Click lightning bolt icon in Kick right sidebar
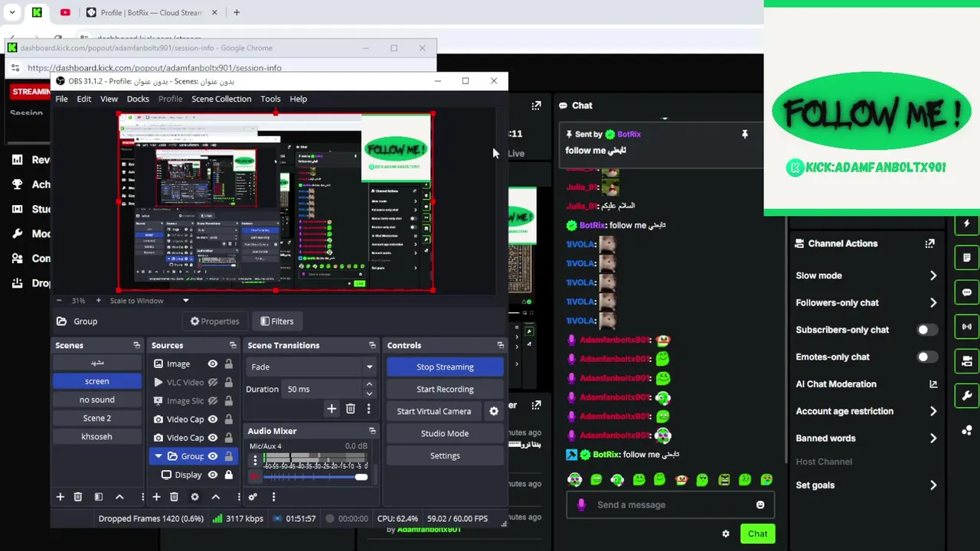 point(966,223)
